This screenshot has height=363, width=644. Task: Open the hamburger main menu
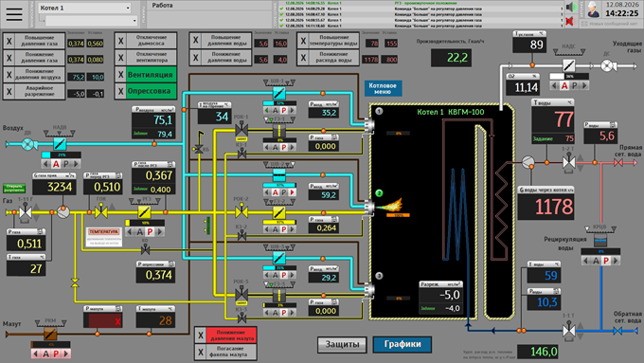coord(14,14)
